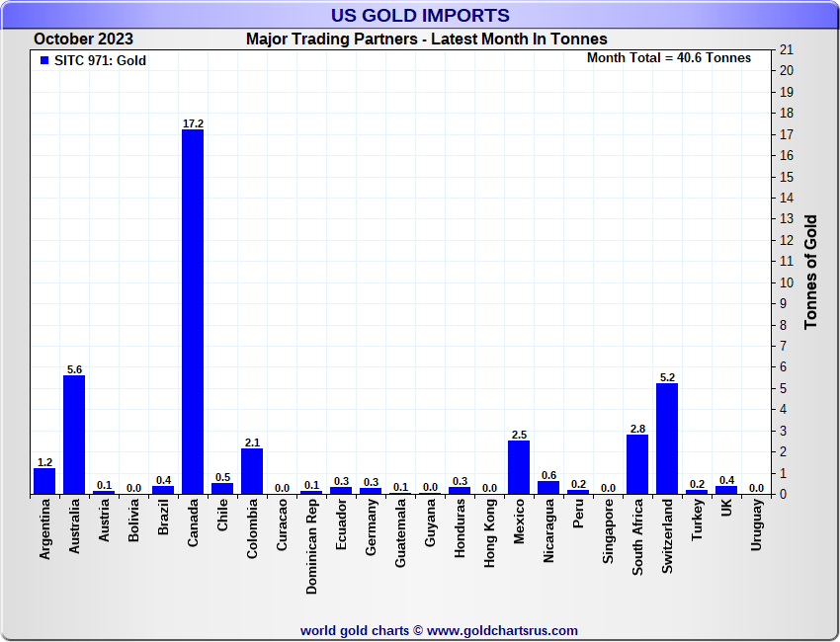This screenshot has height=642, width=840.
Task: Click the US GOLD IMPORTS title
Action: point(420,16)
